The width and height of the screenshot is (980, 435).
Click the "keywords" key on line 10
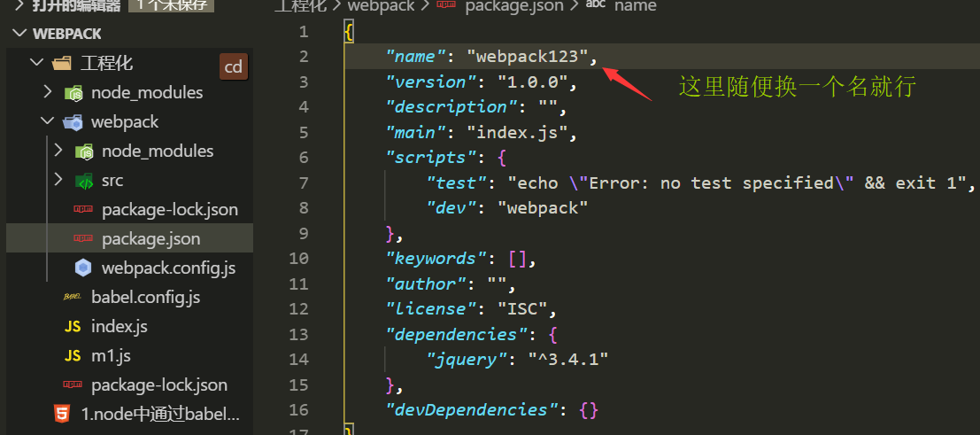436,259
